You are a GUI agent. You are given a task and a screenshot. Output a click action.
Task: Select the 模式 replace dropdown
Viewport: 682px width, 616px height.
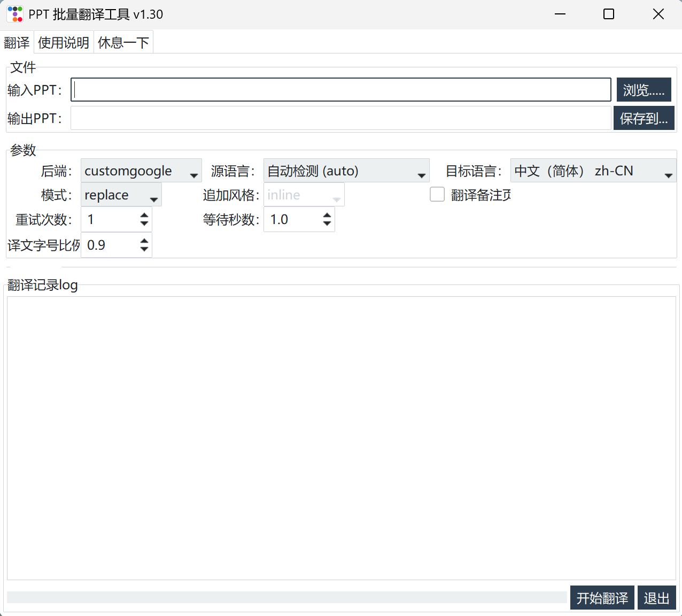[x=121, y=195]
